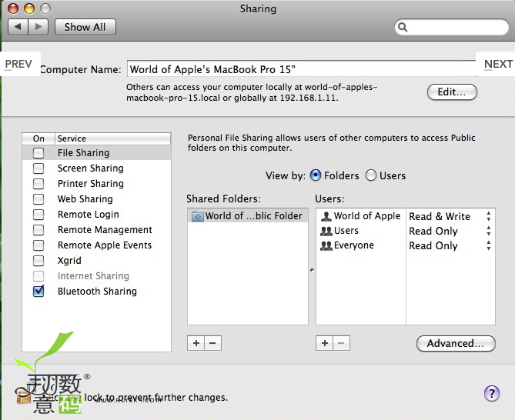515x420 pixels.
Task: Select the File Sharing service row
Action: pyautogui.click(x=96, y=152)
